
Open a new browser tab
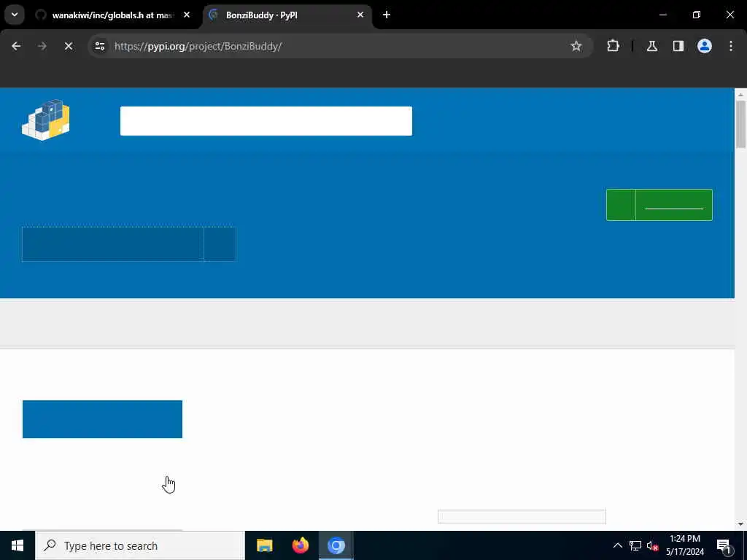387,15
